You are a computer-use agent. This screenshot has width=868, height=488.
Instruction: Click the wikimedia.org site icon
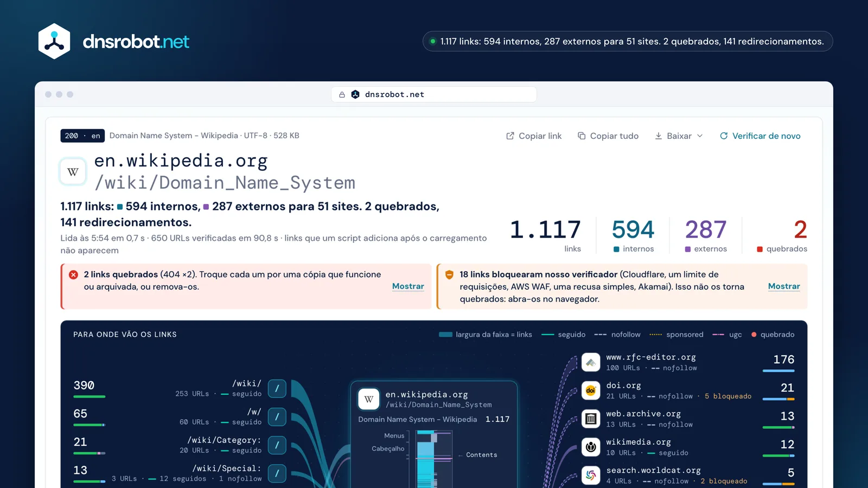coord(591,447)
